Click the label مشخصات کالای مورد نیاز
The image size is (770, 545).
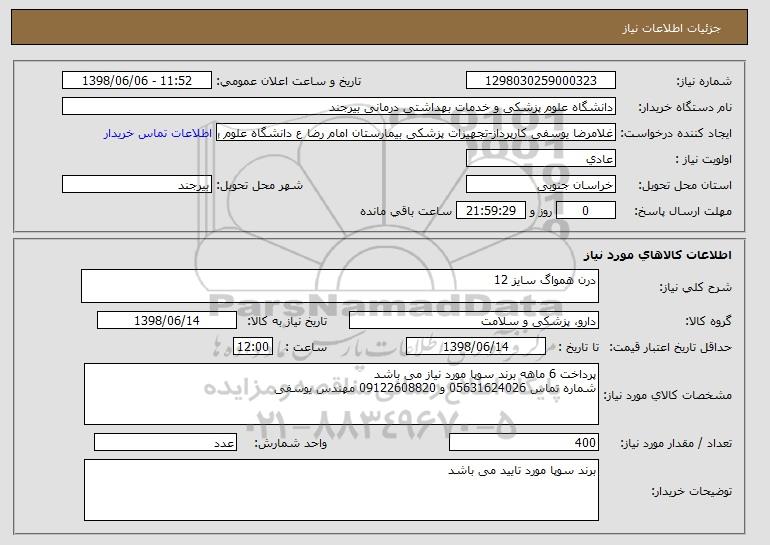tap(668, 395)
